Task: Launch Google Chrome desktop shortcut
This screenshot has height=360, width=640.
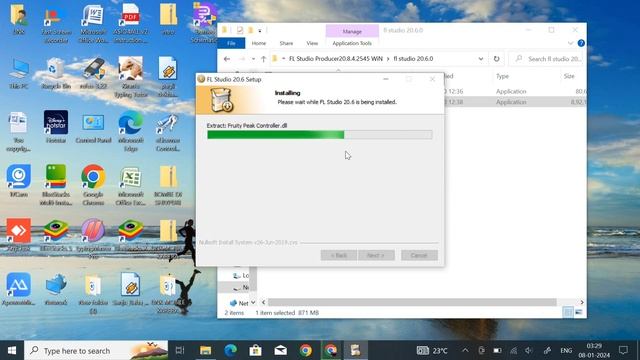Action: pos(93,184)
